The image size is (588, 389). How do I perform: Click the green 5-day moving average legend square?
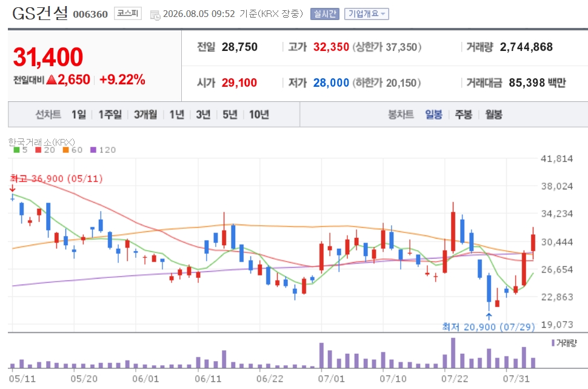click(16, 150)
